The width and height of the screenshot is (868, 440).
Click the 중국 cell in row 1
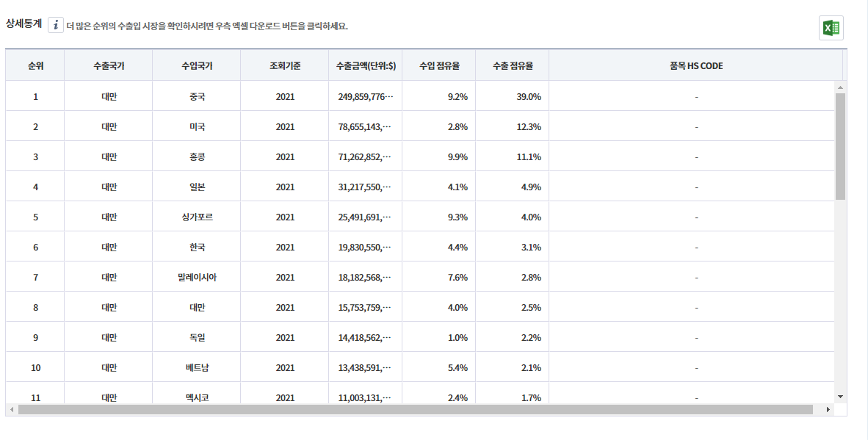pos(197,96)
